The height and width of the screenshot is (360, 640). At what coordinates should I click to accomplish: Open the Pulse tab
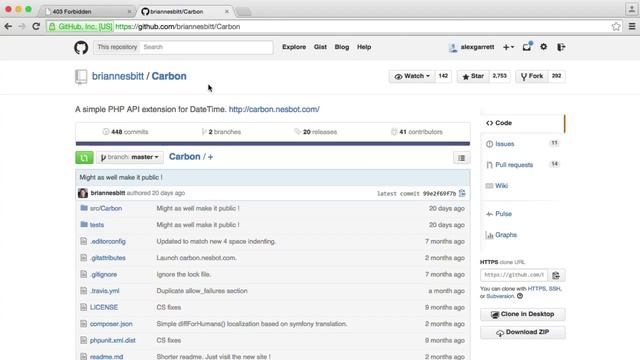[522, 214]
